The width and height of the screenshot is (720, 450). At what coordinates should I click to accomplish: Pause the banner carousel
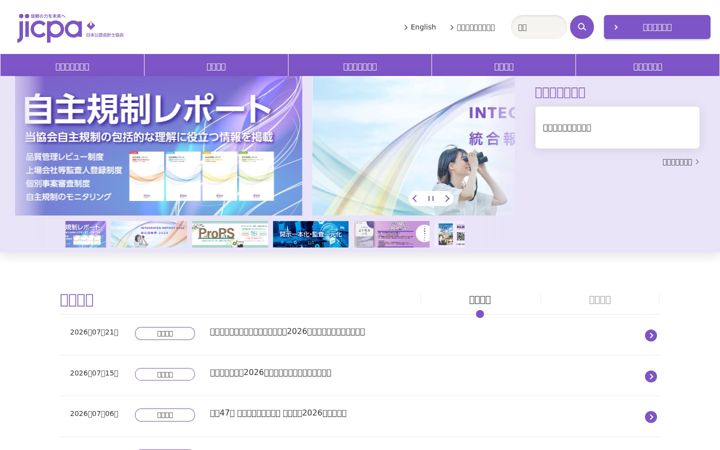tap(431, 198)
